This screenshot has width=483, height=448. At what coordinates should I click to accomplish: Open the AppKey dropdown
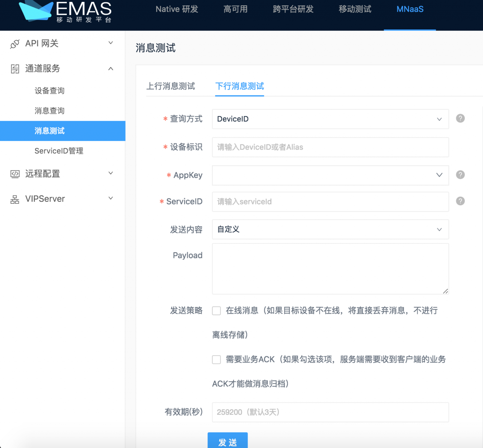331,175
